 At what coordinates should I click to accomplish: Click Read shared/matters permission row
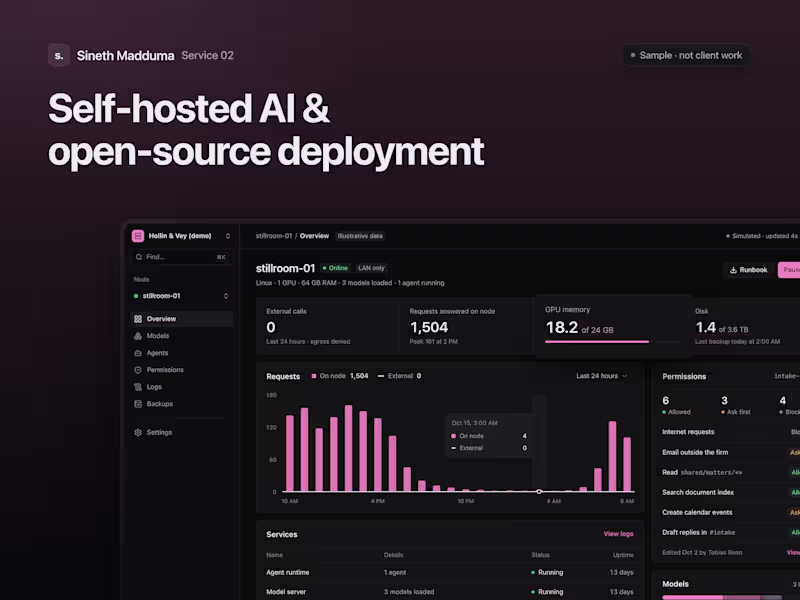[731, 472]
